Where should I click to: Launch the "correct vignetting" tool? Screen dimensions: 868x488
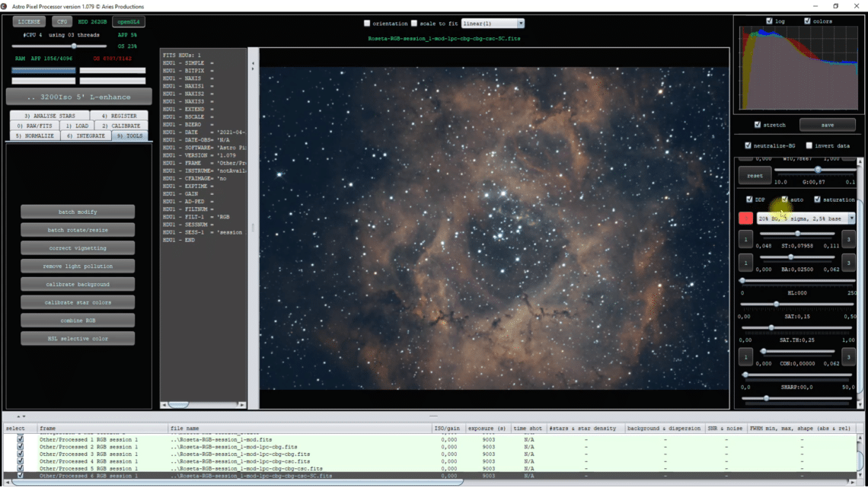(x=77, y=247)
